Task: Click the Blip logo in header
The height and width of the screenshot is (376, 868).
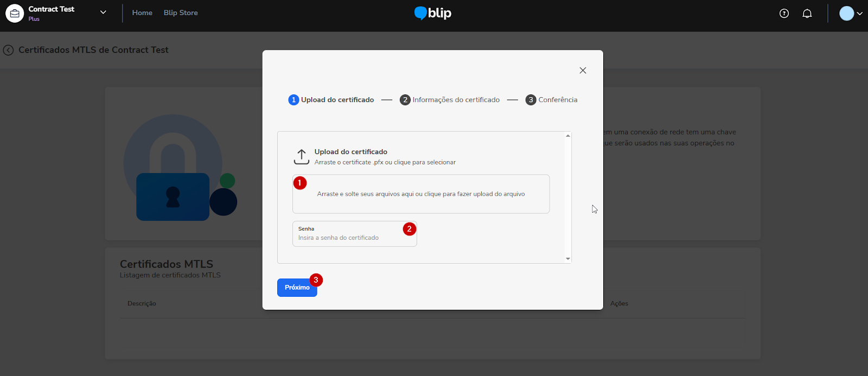Action: click(433, 13)
